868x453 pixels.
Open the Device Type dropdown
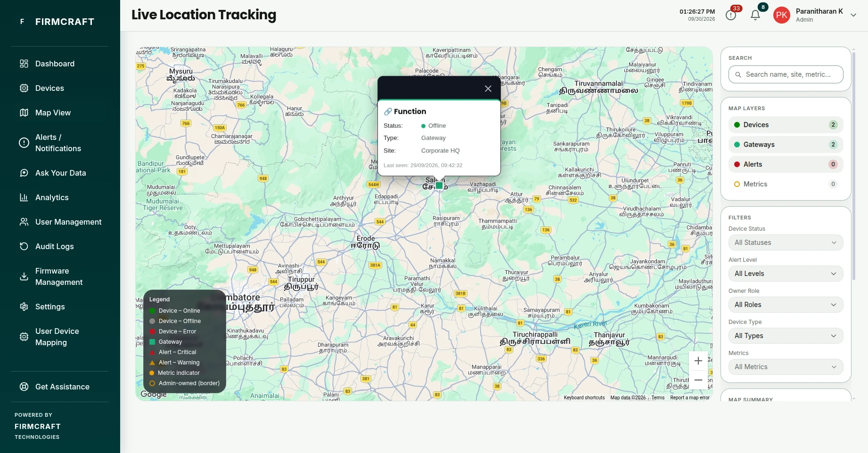pyautogui.click(x=786, y=336)
